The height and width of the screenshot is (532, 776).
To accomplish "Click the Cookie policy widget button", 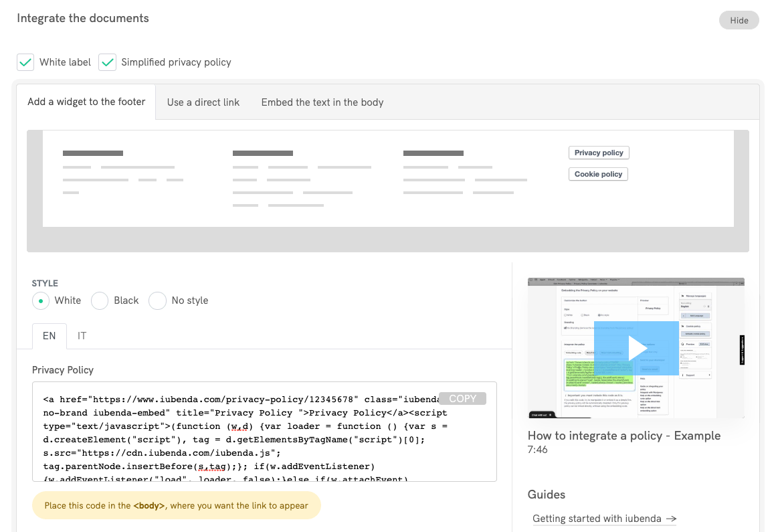I will pos(598,173).
